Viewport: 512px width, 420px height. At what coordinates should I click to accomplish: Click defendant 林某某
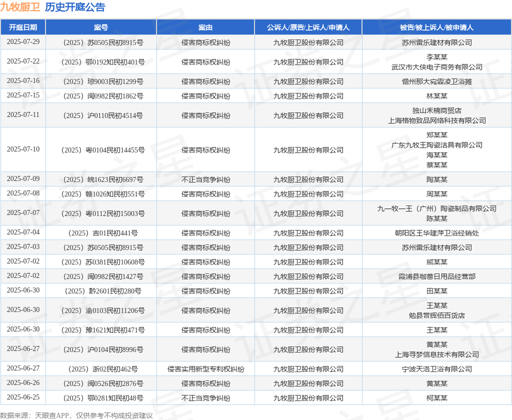tap(437, 96)
